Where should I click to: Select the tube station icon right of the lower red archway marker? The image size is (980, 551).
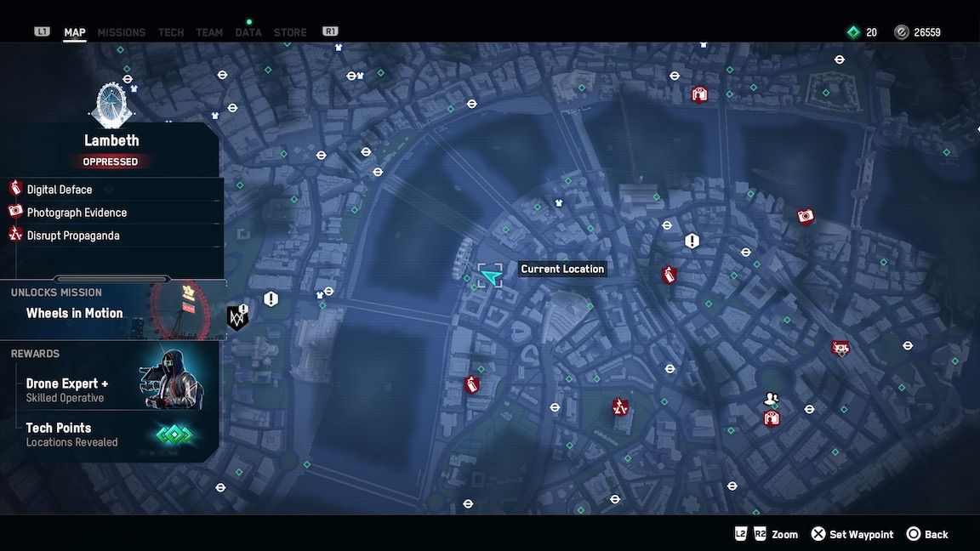(x=809, y=409)
